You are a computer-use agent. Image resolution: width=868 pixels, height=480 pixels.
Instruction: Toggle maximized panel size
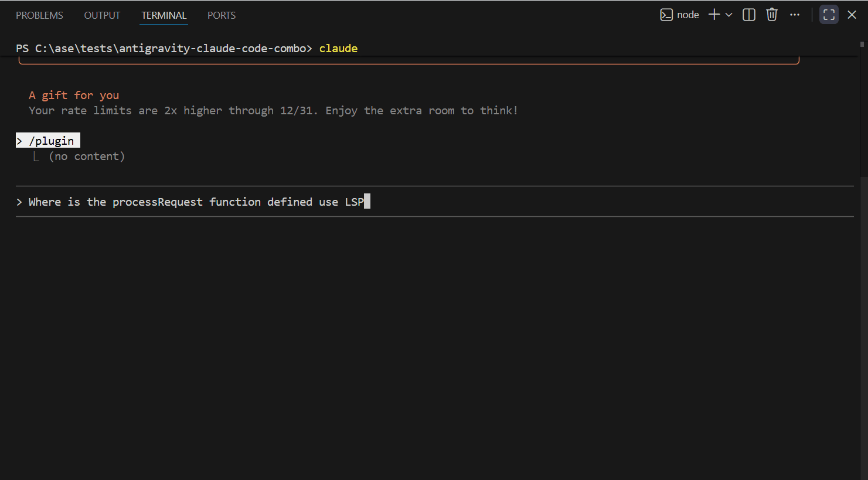pos(829,15)
